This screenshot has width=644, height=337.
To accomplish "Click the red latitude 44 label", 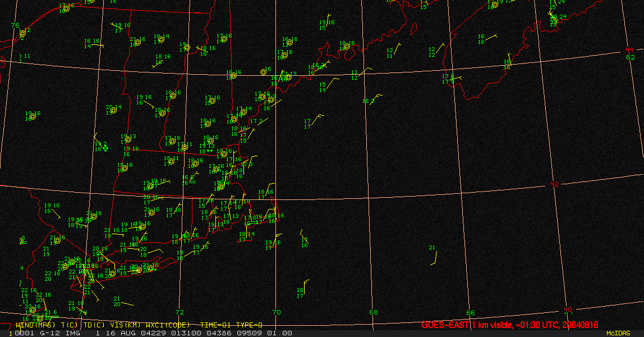I will point(629,50).
